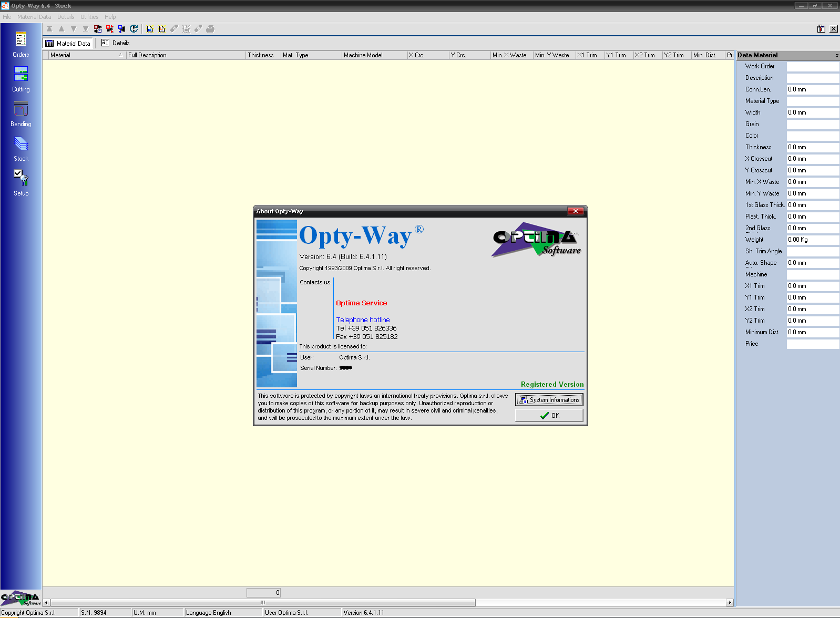Click the Optima Software logo in sidebar bottom
The image size is (840, 618).
[21, 598]
